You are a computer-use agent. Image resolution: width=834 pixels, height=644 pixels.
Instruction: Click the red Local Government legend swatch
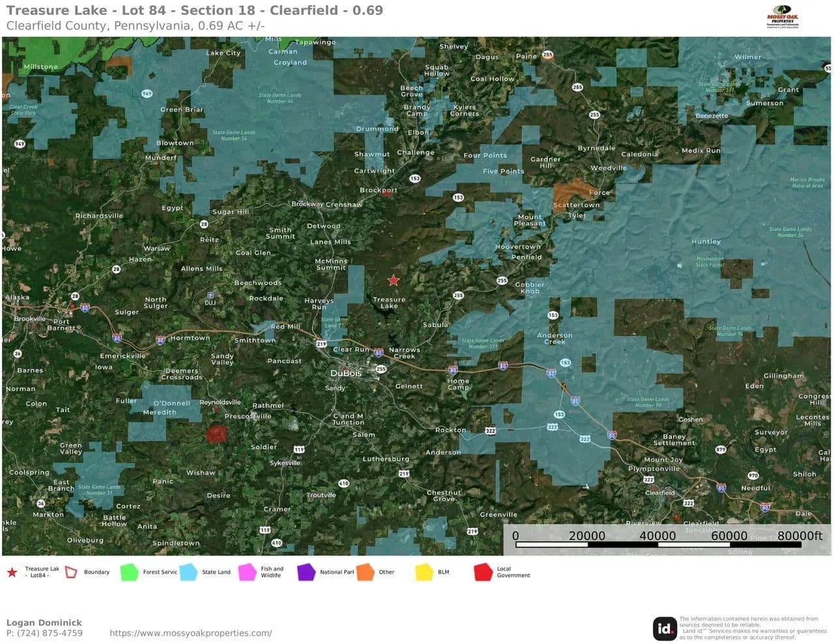[x=483, y=572]
